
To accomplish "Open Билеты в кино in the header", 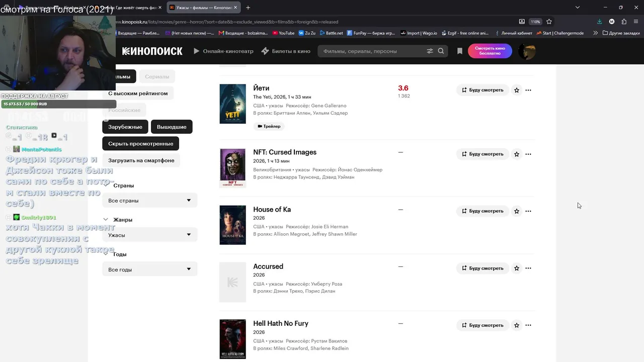I will 286,51.
